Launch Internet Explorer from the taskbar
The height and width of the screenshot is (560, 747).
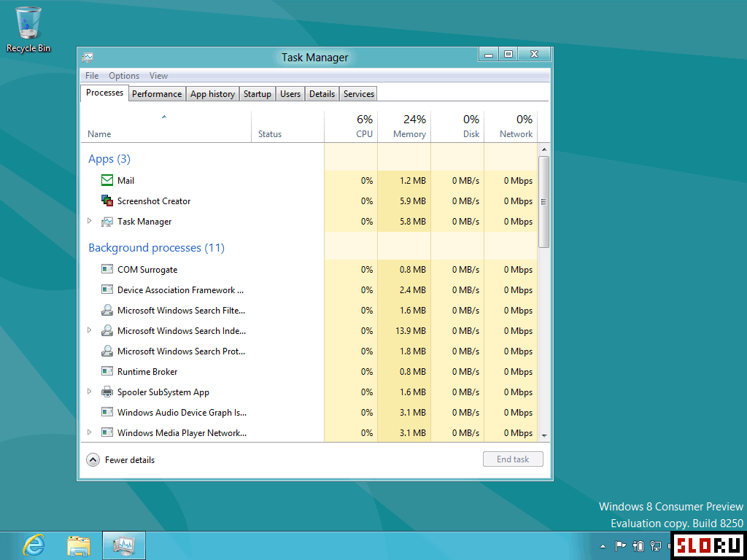[34, 546]
